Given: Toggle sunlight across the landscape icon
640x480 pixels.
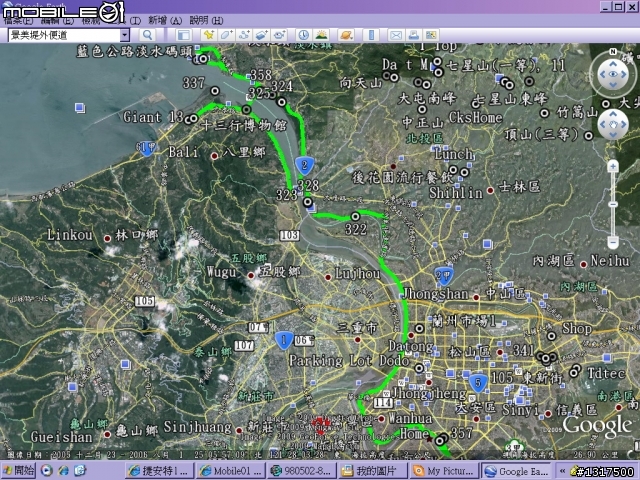Looking at the screenshot, I should [322, 35].
